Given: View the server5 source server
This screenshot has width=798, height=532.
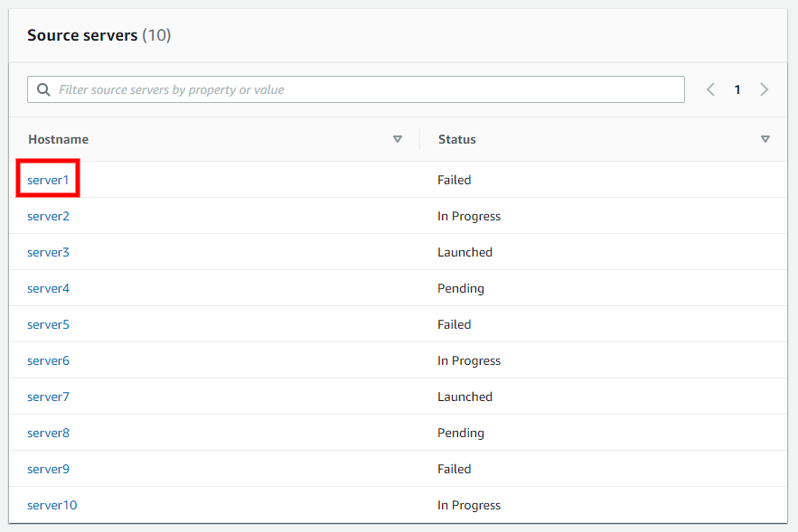Looking at the screenshot, I should click(48, 324).
